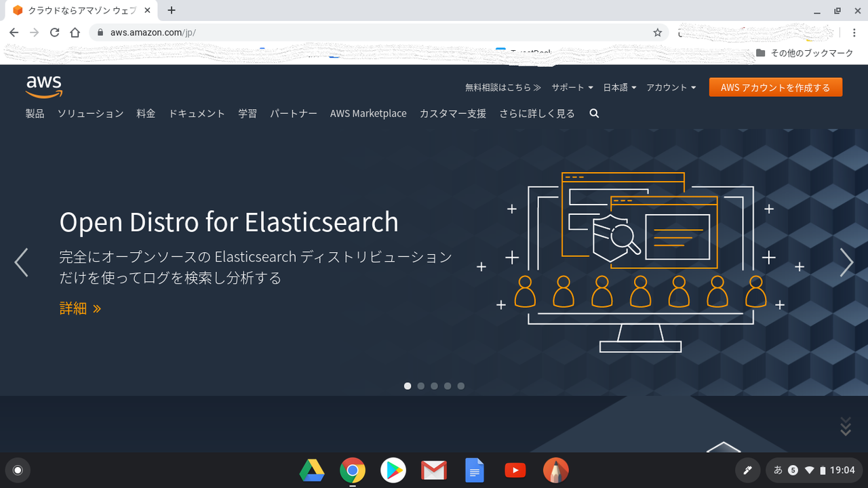Viewport: 868px width, 488px height.
Task: Select the fourth carousel dot
Action: click(448, 386)
